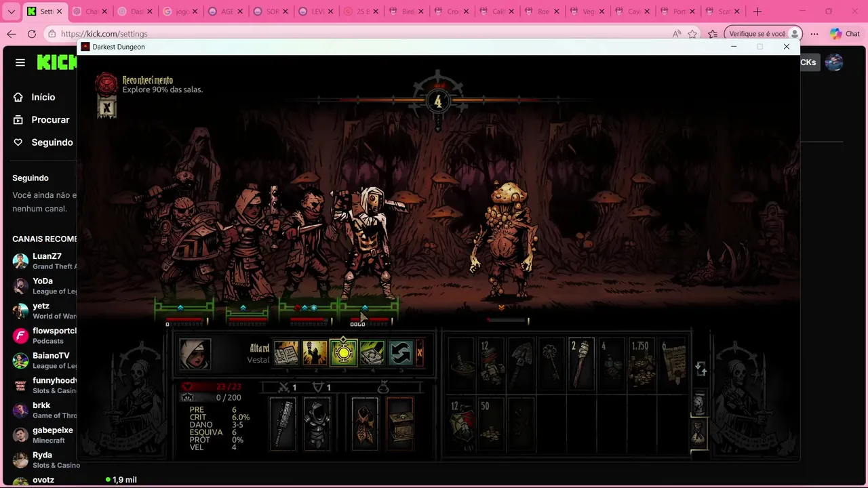The image size is (868, 488).
Task: Click the Vestal hero portrait
Action: point(195,354)
